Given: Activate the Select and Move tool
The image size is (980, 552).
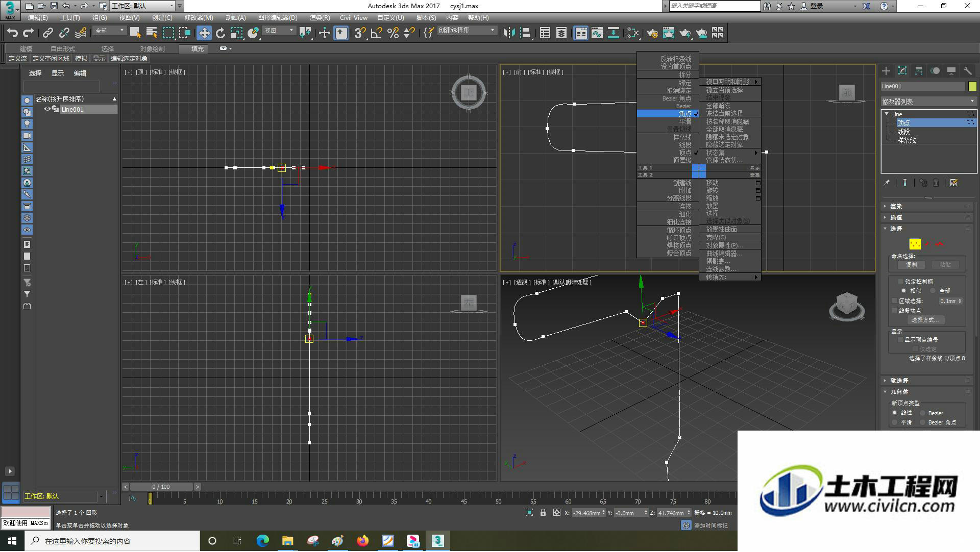Looking at the screenshot, I should (204, 33).
